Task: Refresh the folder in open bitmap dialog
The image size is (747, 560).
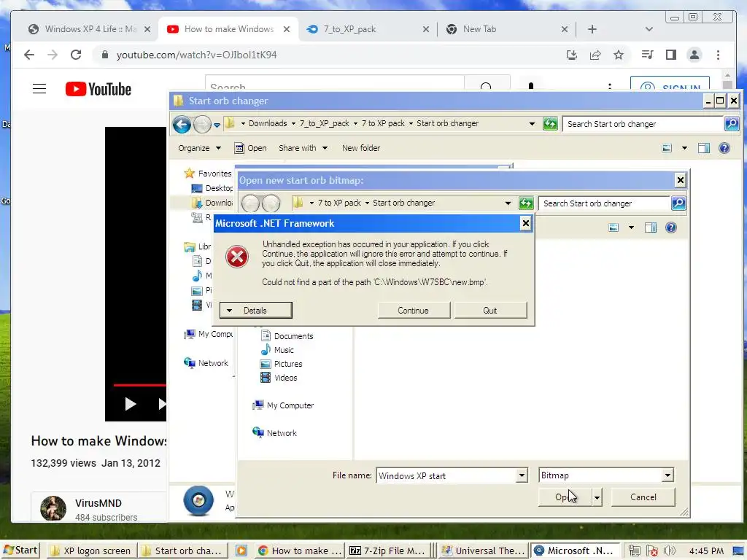Action: click(526, 203)
